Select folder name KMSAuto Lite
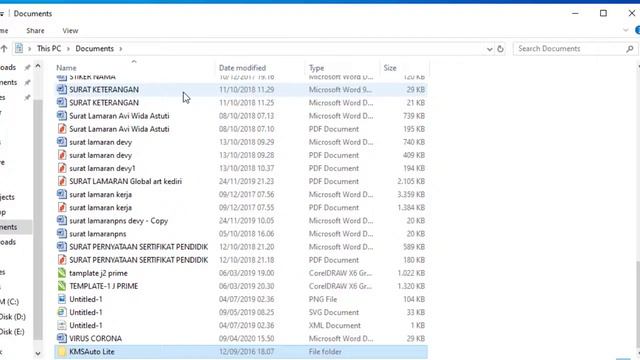 click(92, 351)
